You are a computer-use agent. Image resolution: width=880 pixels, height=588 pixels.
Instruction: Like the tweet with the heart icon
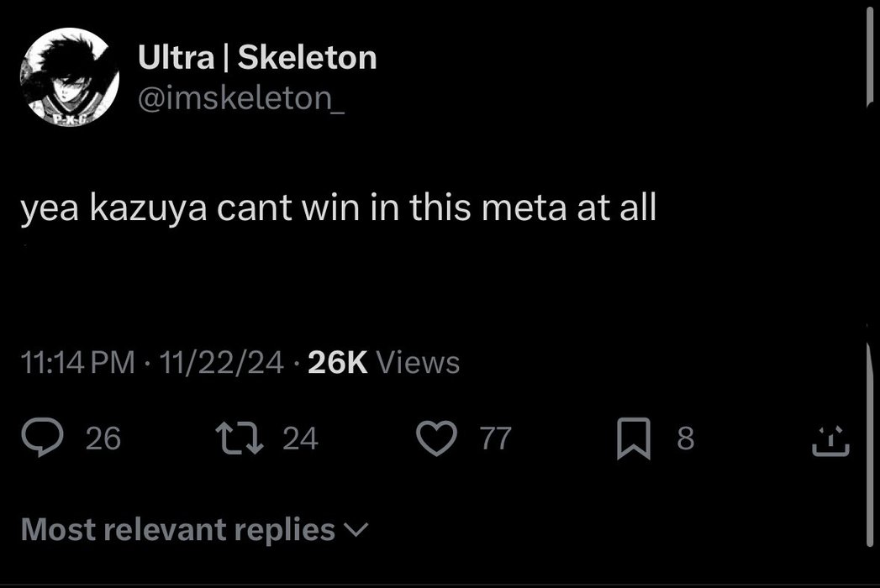point(435,438)
